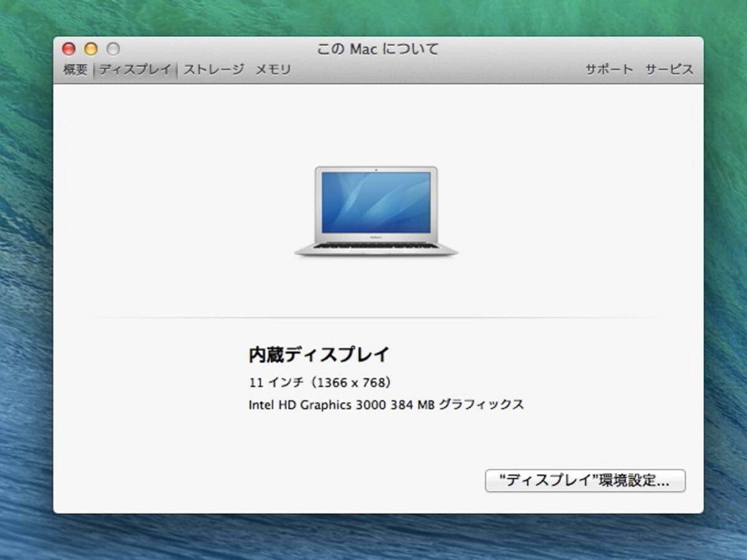Open the ストレージ tab

coord(214,70)
